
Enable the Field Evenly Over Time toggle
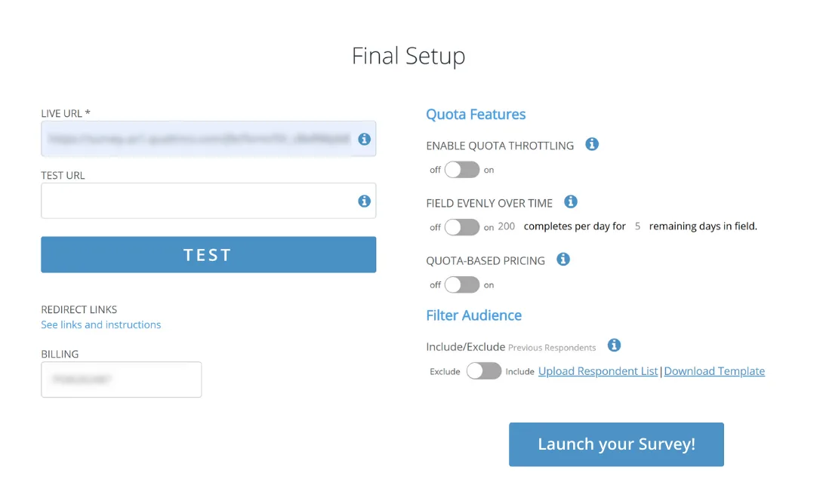[x=461, y=227]
